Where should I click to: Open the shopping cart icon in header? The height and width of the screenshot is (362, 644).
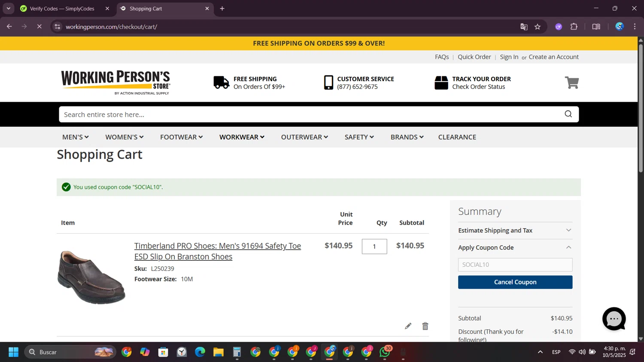571,82
